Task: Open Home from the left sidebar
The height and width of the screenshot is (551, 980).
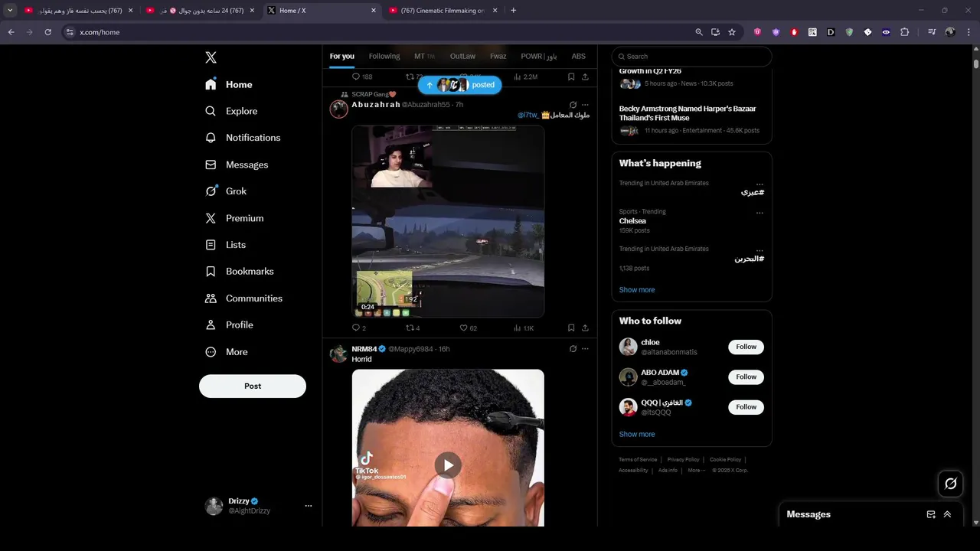Action: pyautogui.click(x=229, y=84)
